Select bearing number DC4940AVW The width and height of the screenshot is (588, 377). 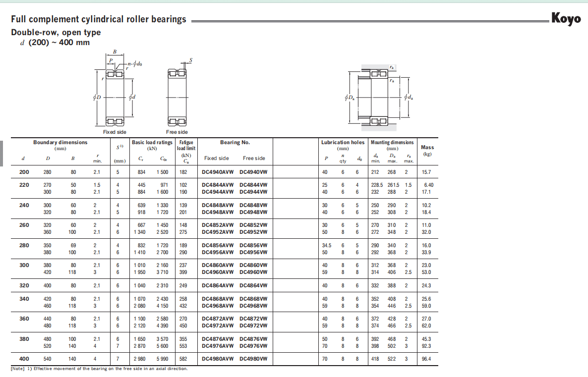(x=218, y=172)
